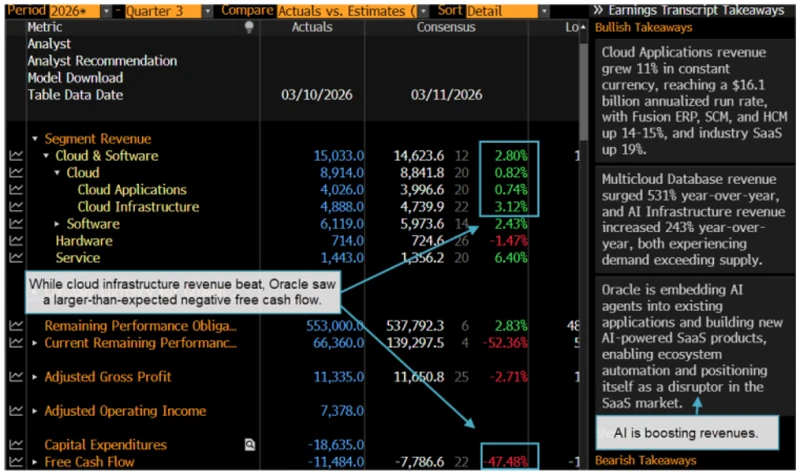Open chart icon for Cloud Applications row
The width and height of the screenshot is (800, 472).
click(x=16, y=189)
